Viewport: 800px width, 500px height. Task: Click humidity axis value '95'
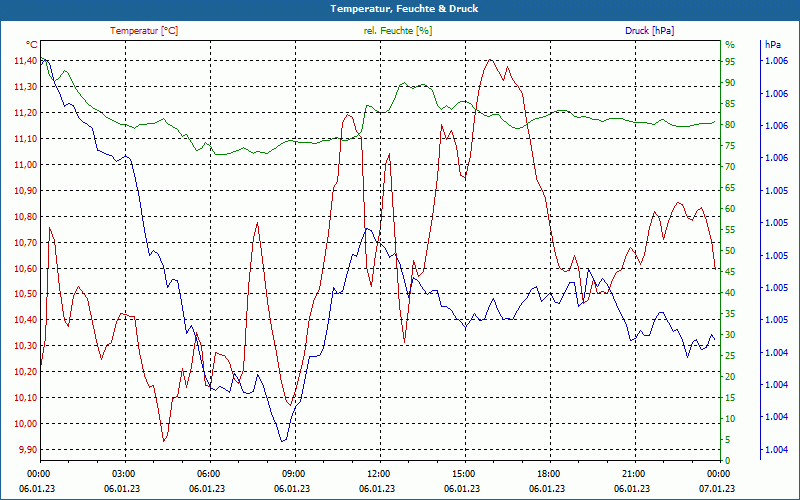point(730,62)
